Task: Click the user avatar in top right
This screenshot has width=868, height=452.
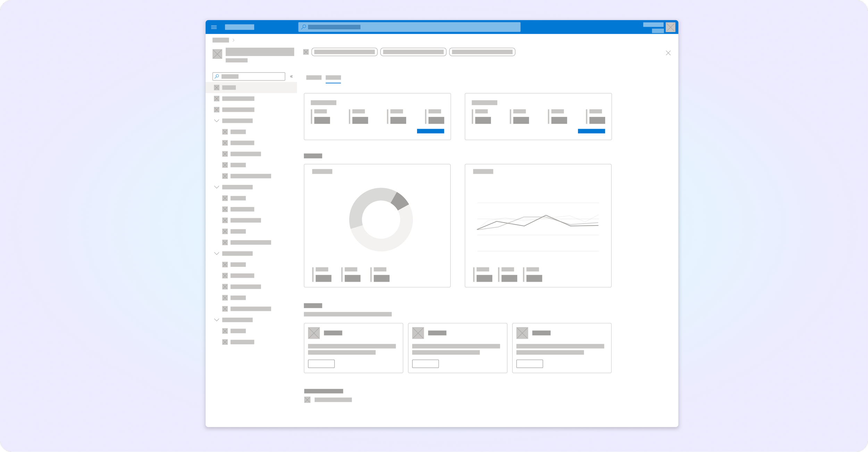Action: (x=670, y=27)
